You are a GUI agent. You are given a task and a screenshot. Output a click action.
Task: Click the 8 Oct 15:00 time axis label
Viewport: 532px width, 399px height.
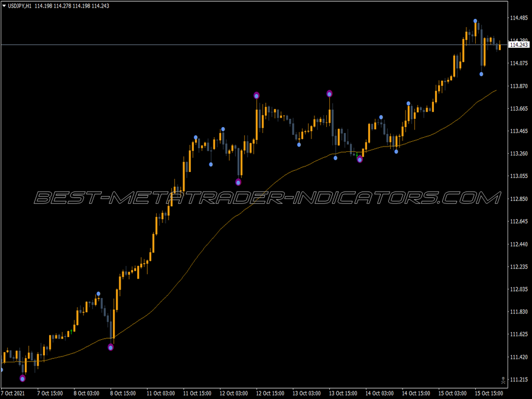tap(123, 394)
